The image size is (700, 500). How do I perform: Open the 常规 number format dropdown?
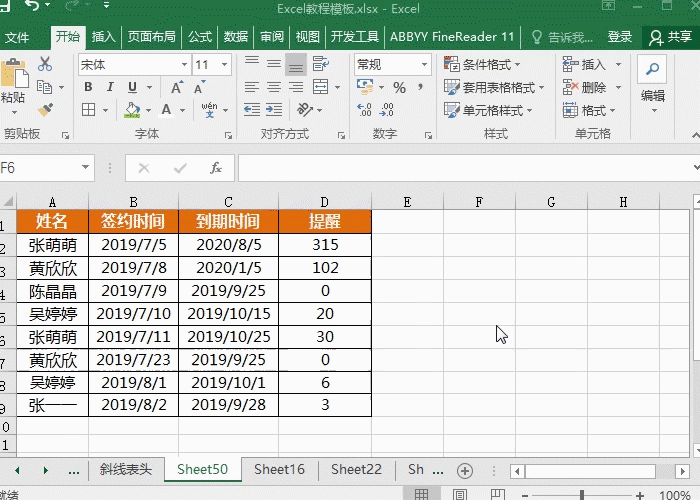click(x=424, y=65)
